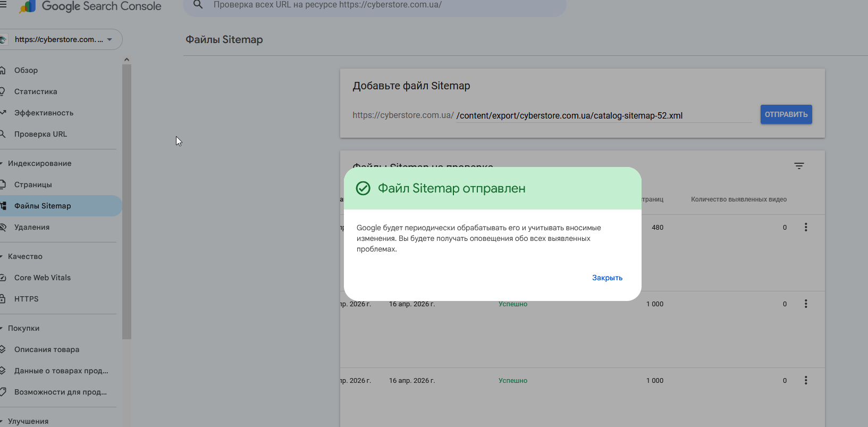Viewport: 868px width, 427px height.
Task: Click the sitemap URL input field
Action: click(x=603, y=115)
